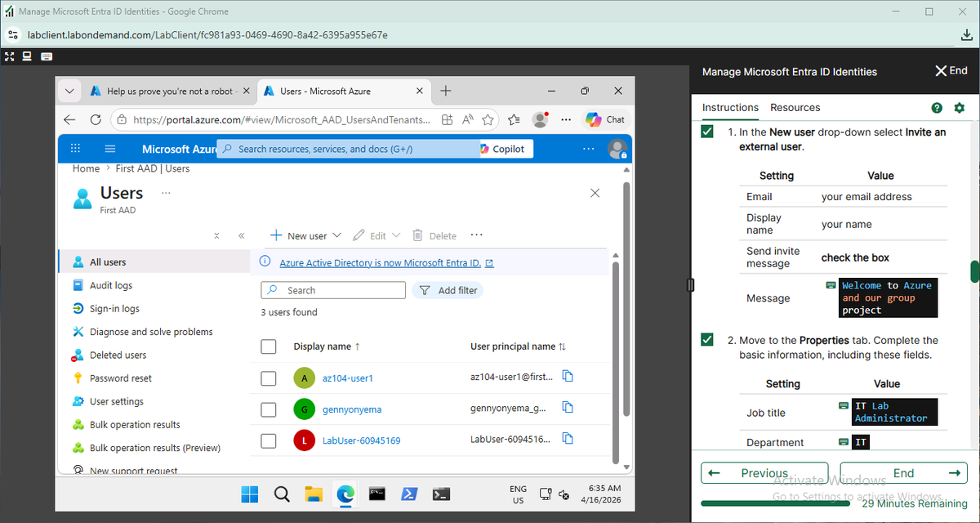
Task: Open the gennyonyema user link
Action: click(352, 409)
